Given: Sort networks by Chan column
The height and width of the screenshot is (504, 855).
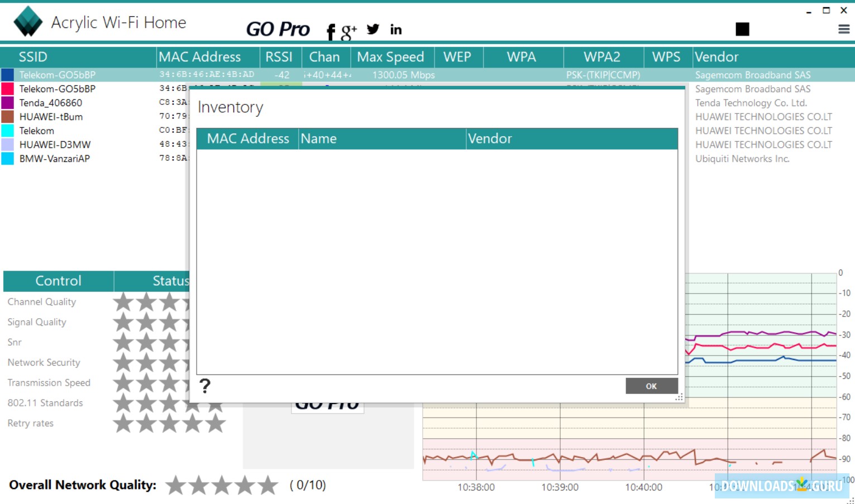Looking at the screenshot, I should tap(326, 57).
